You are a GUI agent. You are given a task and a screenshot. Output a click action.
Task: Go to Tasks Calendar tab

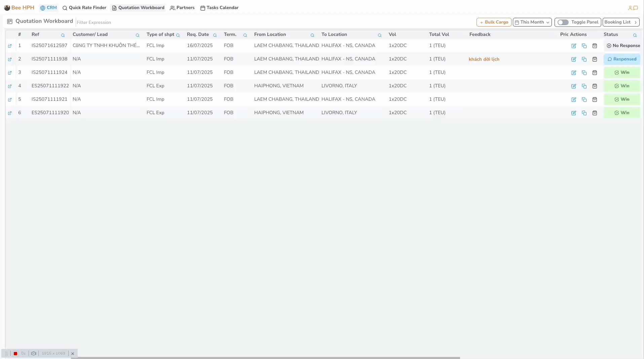coord(219,8)
